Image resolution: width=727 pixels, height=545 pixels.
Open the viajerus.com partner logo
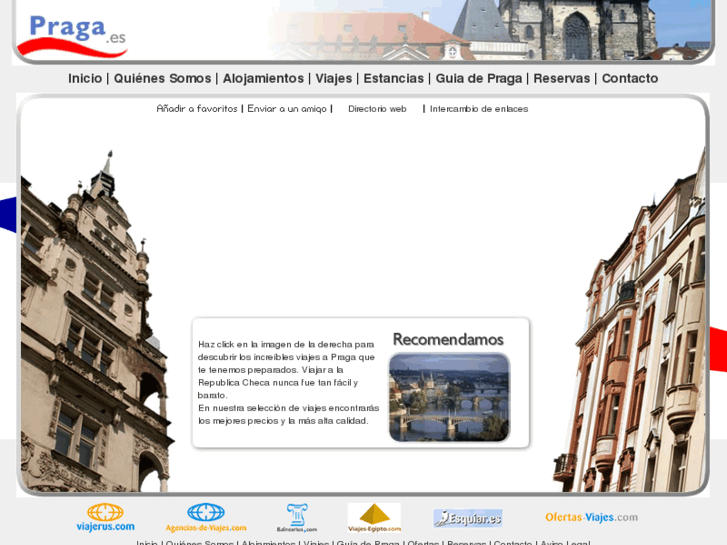[x=106, y=517]
